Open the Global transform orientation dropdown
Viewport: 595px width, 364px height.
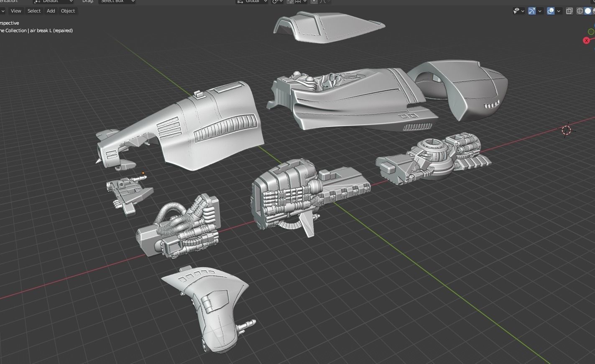[x=252, y=1]
